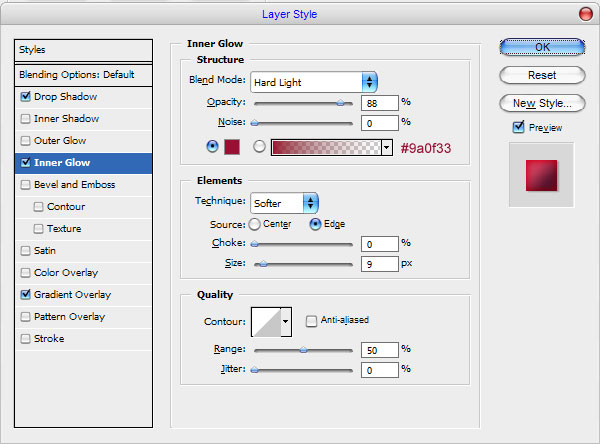
Task: Select the gradient glow radio button
Action: tap(259, 147)
